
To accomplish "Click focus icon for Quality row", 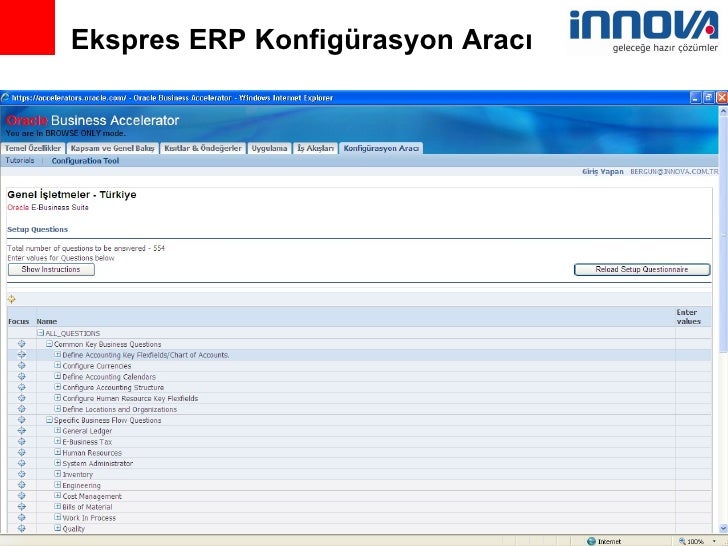I will (22, 528).
